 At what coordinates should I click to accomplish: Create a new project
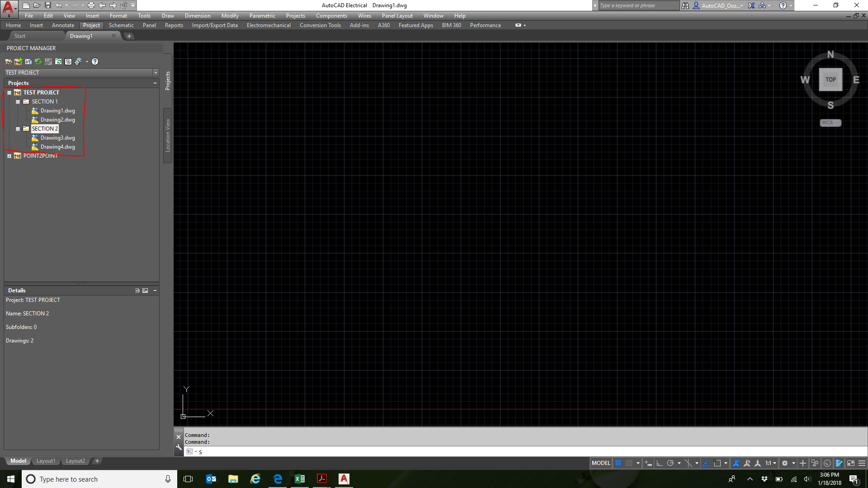[18, 61]
